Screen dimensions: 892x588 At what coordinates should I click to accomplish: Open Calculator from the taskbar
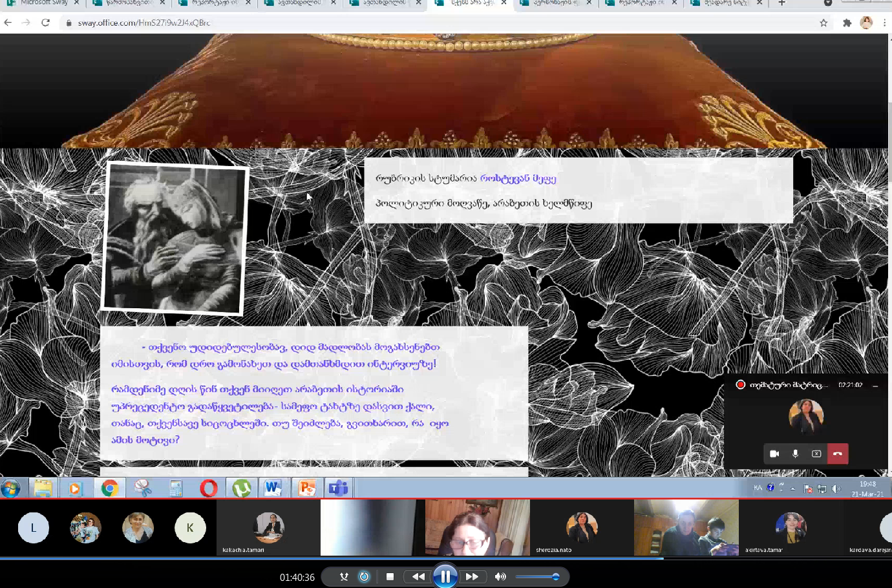point(175,488)
